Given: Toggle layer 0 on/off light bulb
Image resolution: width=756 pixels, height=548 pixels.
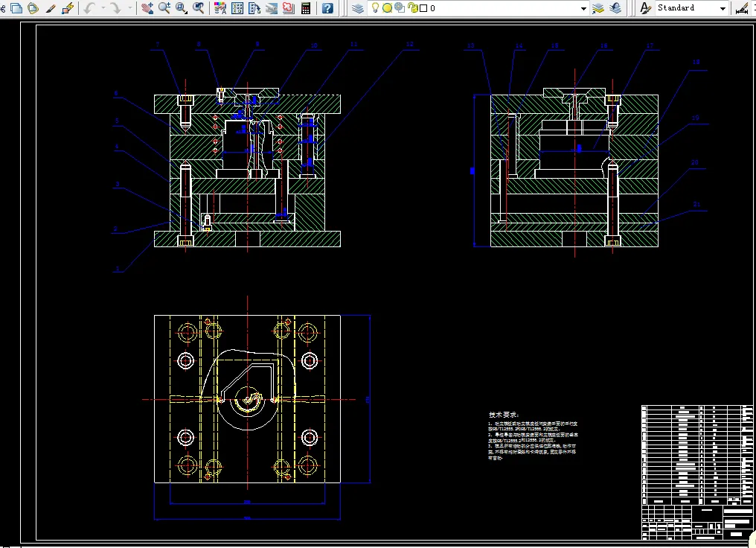Looking at the screenshot, I should point(375,7).
